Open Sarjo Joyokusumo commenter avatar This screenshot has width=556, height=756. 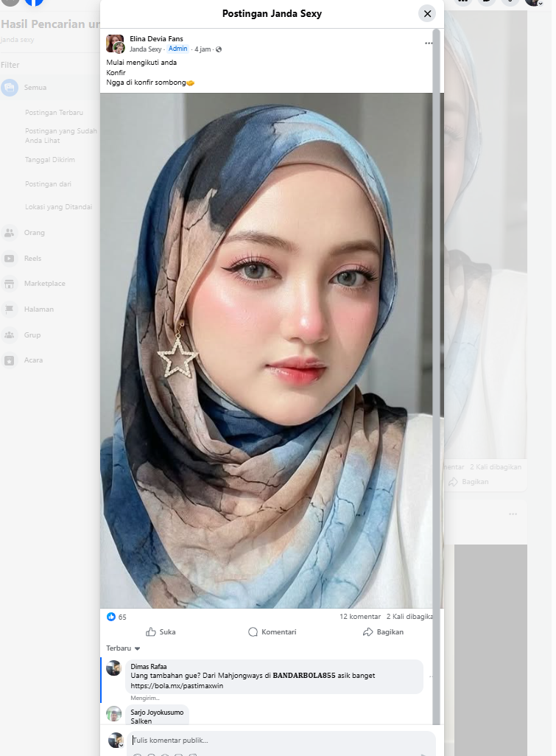tap(113, 713)
